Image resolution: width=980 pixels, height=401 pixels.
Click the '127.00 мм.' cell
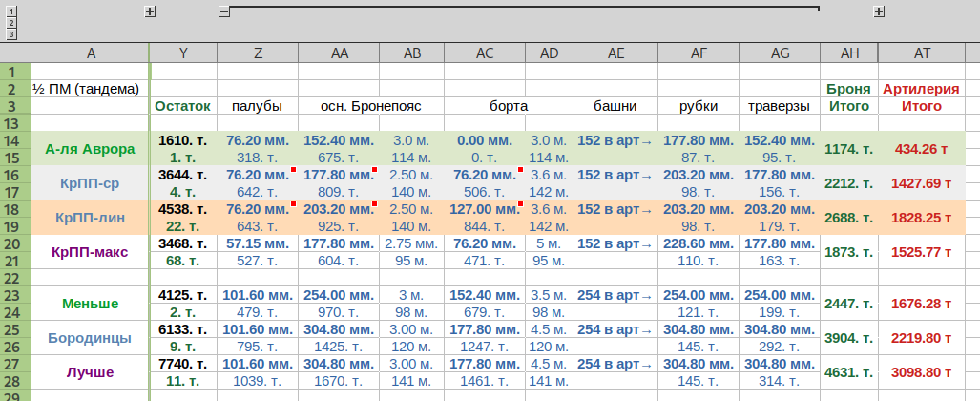[x=485, y=209]
